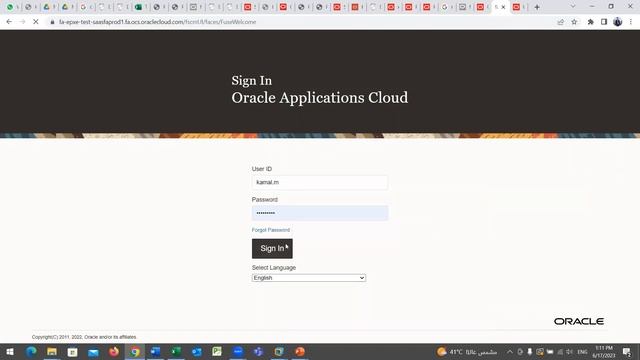This screenshot has width=640, height=360.
Task: Launch Microsoft Edge from the taskbar
Action: 31,352
